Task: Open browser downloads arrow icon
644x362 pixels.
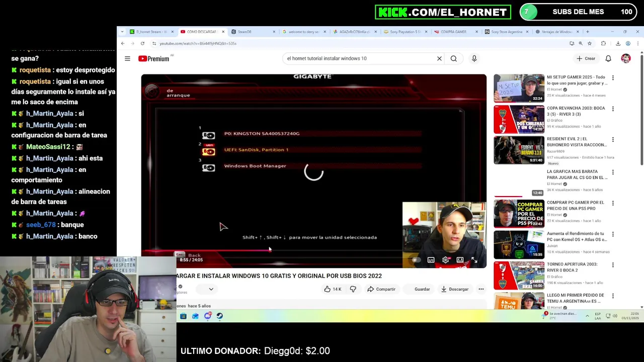Action: [618, 44]
